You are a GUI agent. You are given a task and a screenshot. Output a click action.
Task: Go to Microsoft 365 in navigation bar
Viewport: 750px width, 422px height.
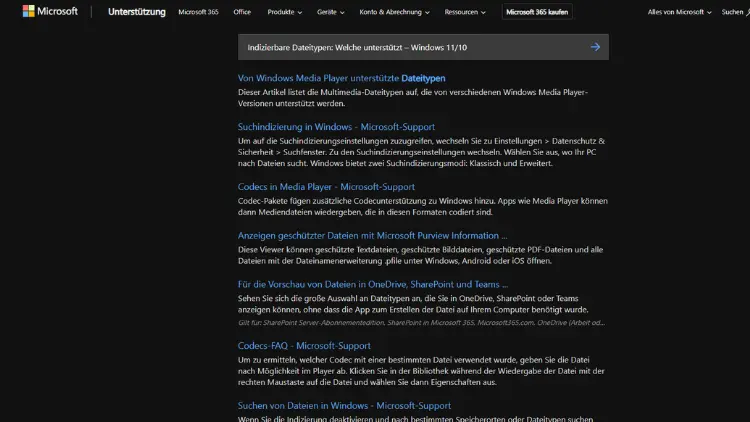(x=197, y=12)
